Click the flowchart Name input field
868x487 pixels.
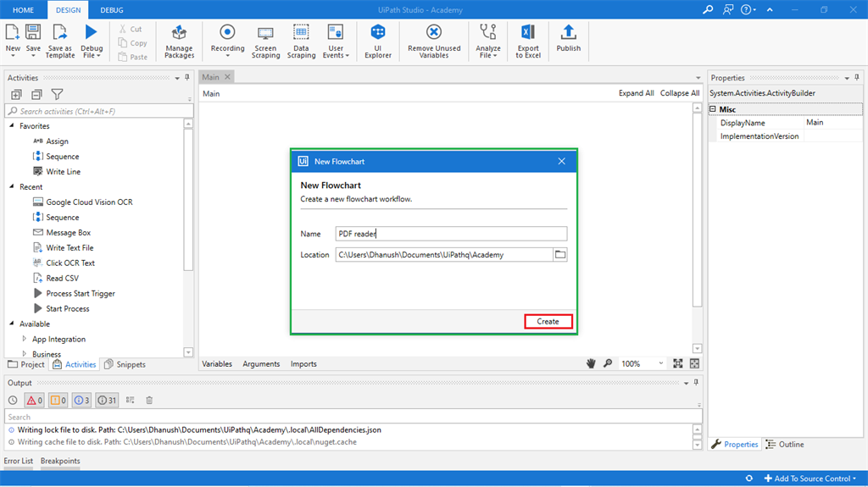pos(451,234)
